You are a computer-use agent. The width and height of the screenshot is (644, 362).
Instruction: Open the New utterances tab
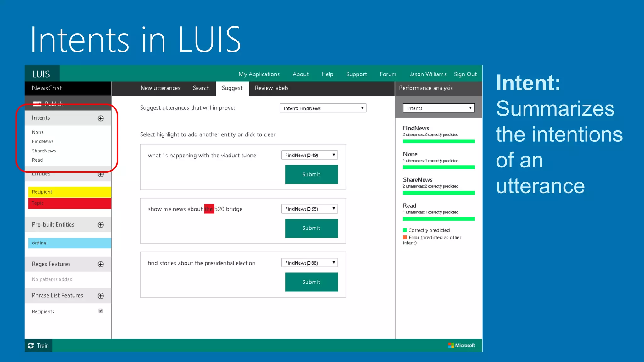[160, 88]
